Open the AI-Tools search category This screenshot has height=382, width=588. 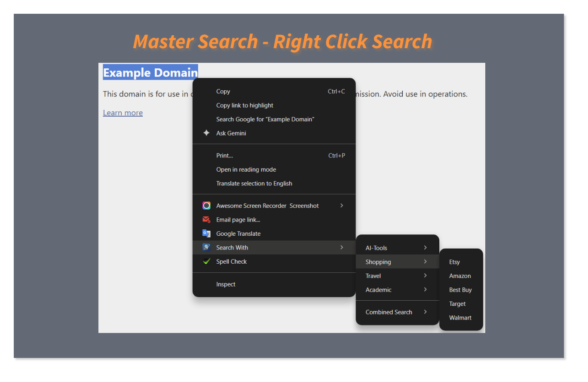pyautogui.click(x=398, y=248)
